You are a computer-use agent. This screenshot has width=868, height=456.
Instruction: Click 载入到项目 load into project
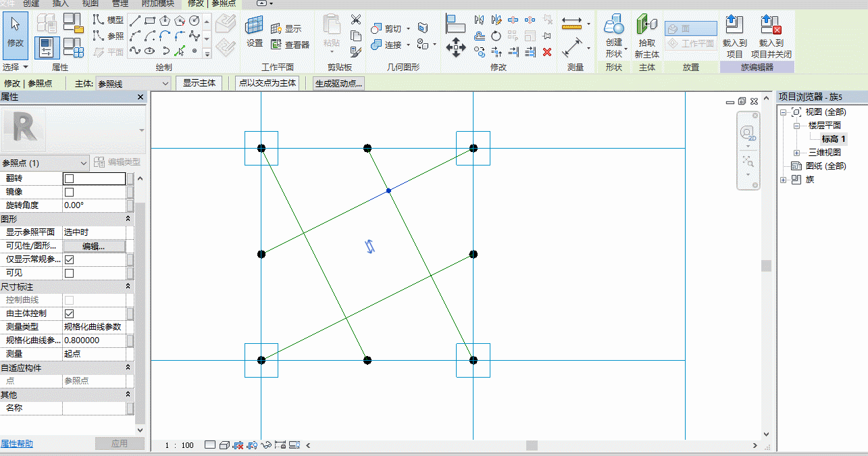(734, 36)
